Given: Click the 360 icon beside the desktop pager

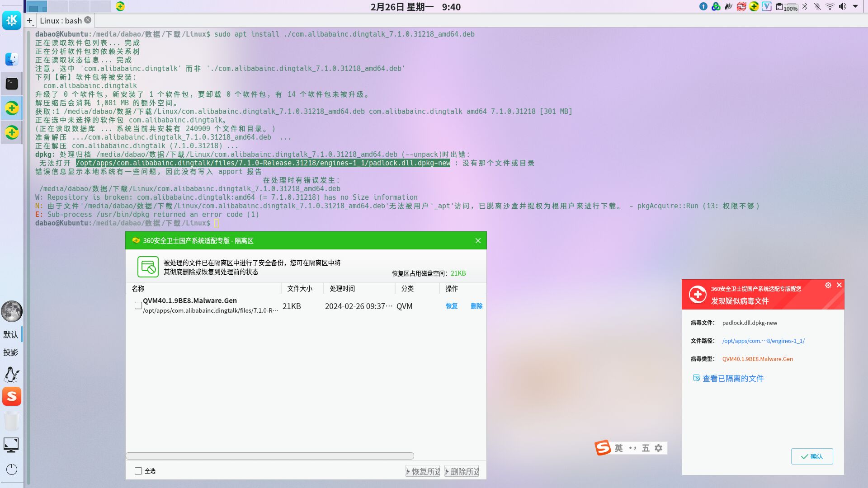Looking at the screenshot, I should [x=120, y=6].
